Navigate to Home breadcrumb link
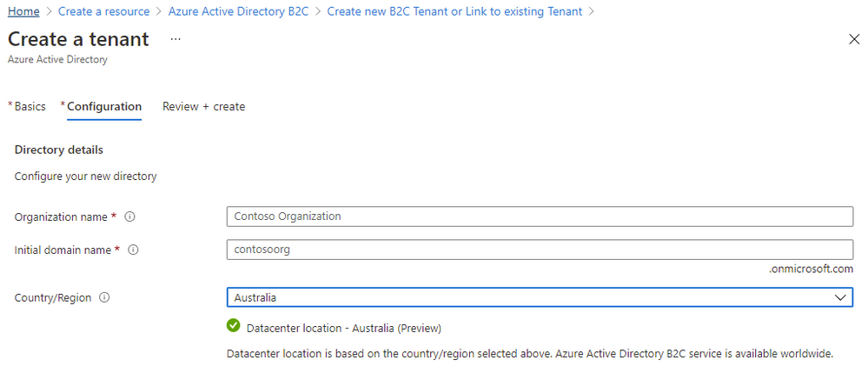This screenshot has width=868, height=373. point(23,11)
